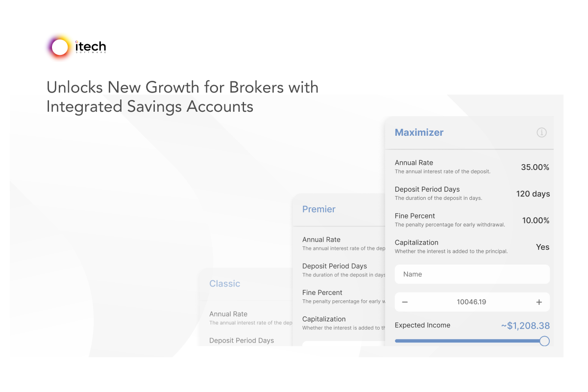The width and height of the screenshot is (588, 392).
Task: Select the Maximizer plan title
Action: 419,132
